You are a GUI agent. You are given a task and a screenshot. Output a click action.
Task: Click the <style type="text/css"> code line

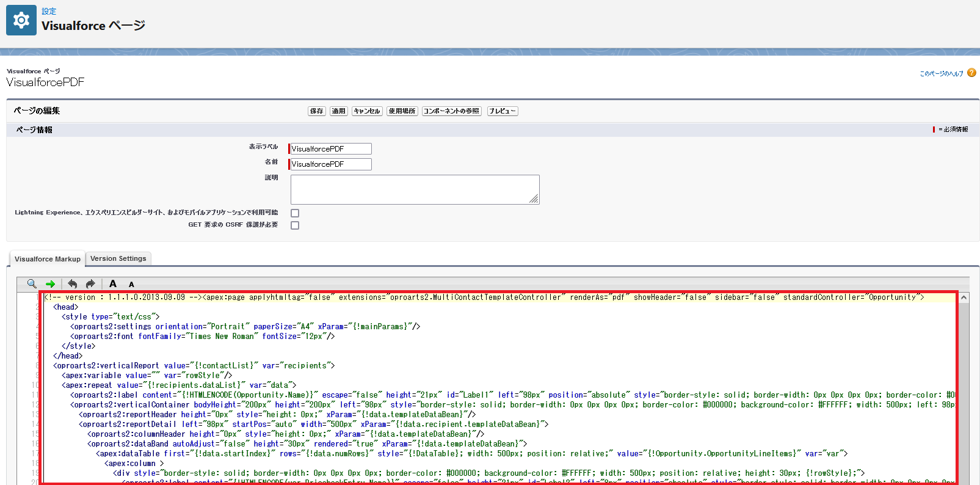coord(111,317)
